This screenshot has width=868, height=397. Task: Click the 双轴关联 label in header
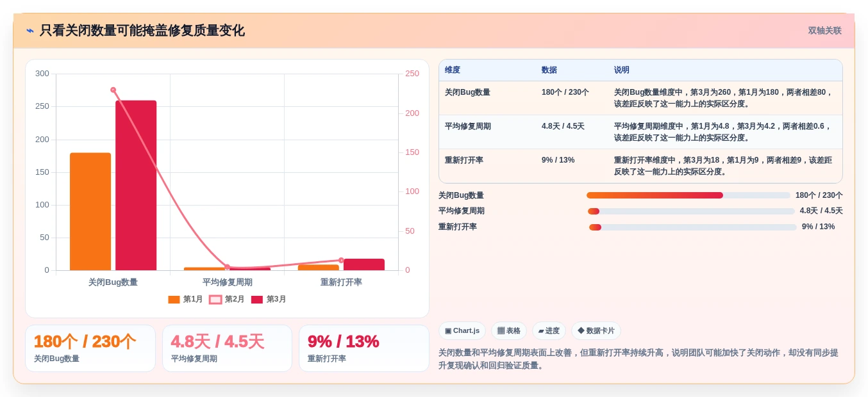[824, 31]
